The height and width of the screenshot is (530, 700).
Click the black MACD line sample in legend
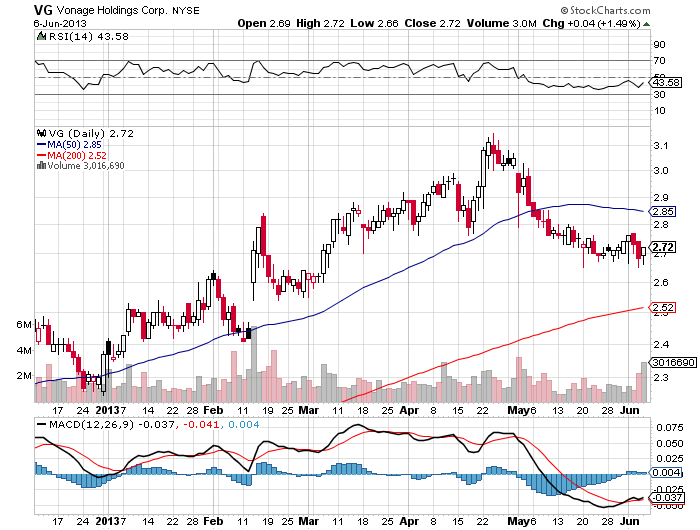[x=42, y=424]
